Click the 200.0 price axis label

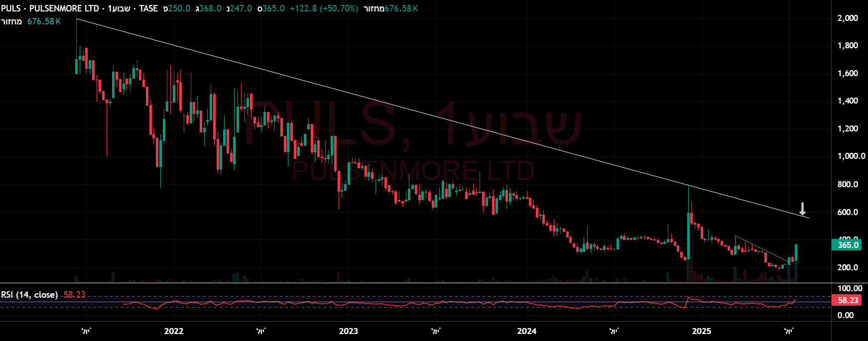[848, 267]
